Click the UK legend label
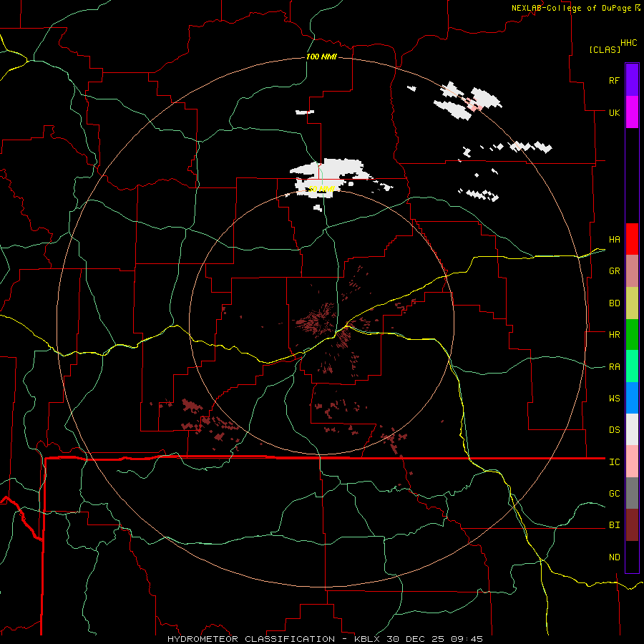This screenshot has width=644, height=644. (614, 112)
